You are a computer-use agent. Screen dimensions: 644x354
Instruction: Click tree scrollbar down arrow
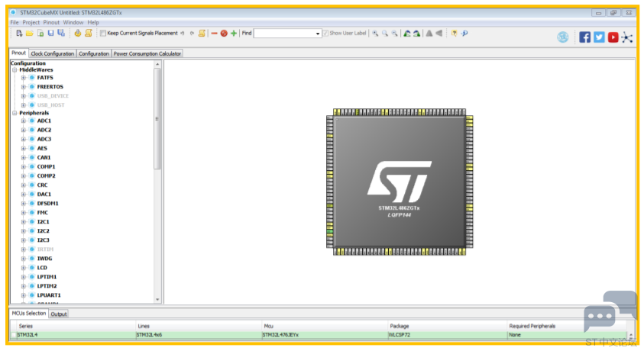pyautogui.click(x=157, y=300)
